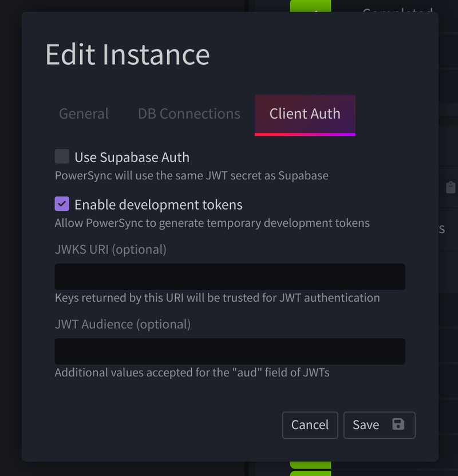Switch to the General tab
Image resolution: width=458 pixels, height=476 pixels.
(x=84, y=114)
